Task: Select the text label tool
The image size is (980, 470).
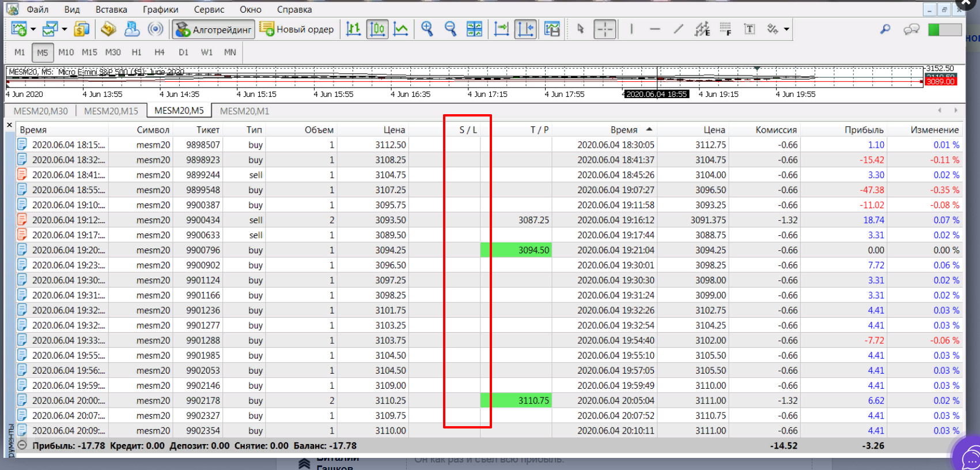Action: (750, 29)
